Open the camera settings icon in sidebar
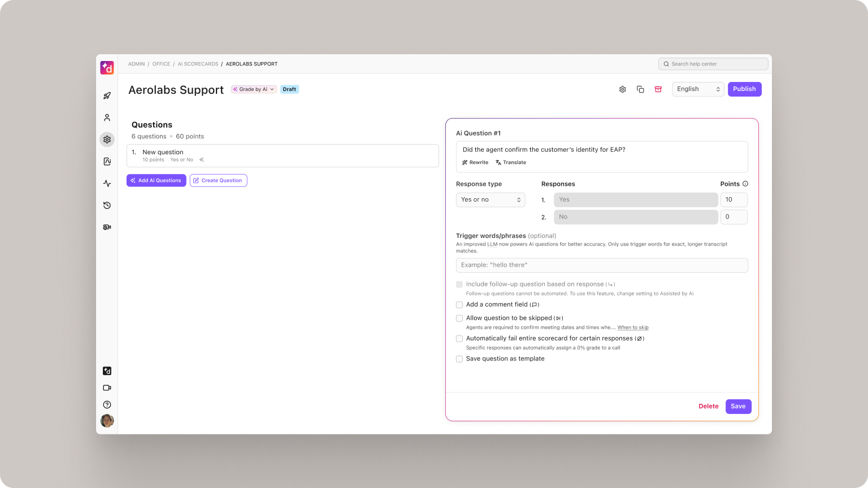The image size is (868, 488). 107,227
